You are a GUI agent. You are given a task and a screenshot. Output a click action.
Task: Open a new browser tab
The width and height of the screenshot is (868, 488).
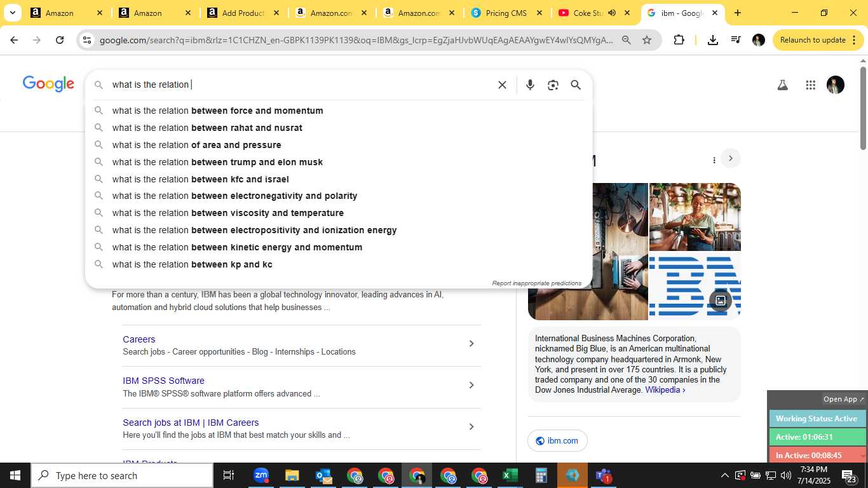(x=737, y=13)
